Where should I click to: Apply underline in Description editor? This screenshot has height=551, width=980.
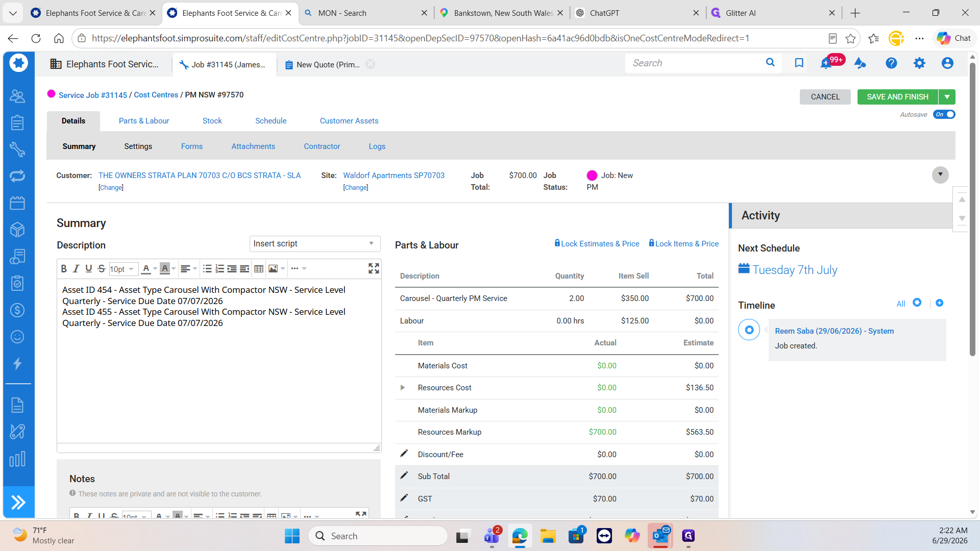[89, 268]
